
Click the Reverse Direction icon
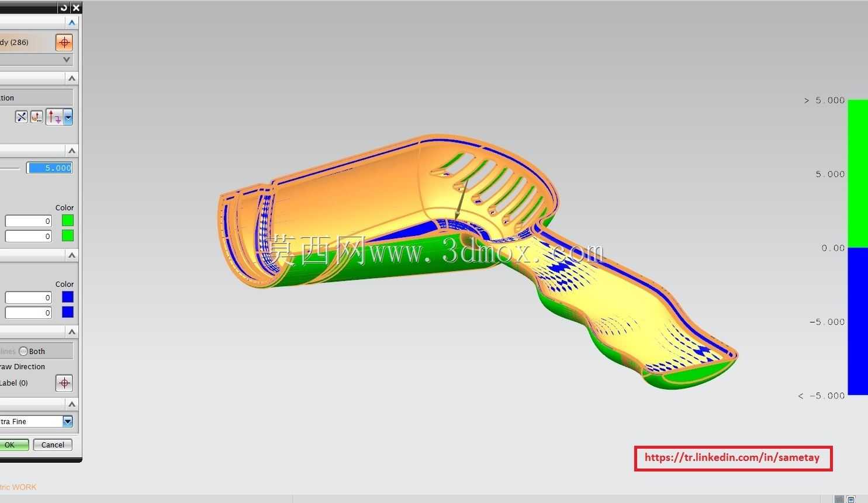click(x=22, y=117)
